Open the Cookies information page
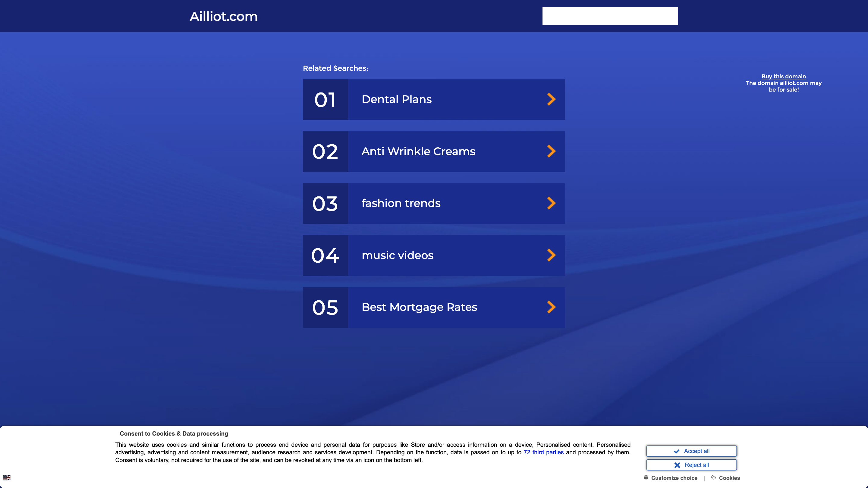This screenshot has width=868, height=488. (729, 478)
